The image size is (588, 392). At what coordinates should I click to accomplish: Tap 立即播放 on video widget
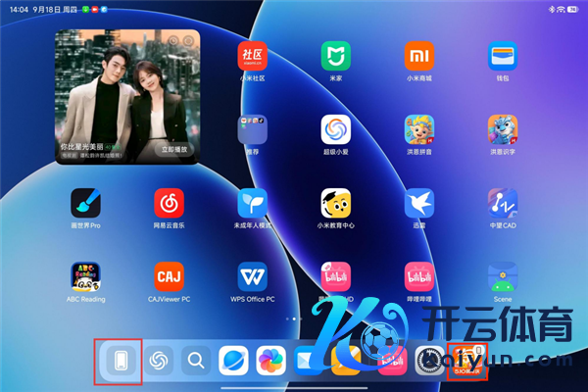(175, 151)
